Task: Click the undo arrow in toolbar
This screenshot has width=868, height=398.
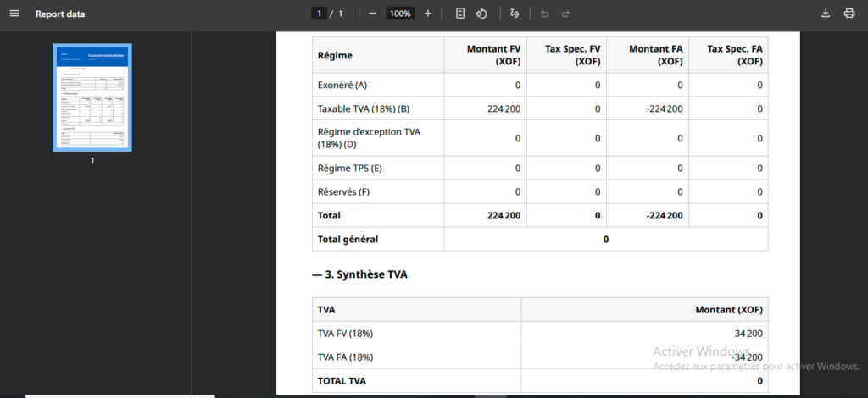Action: pyautogui.click(x=544, y=14)
